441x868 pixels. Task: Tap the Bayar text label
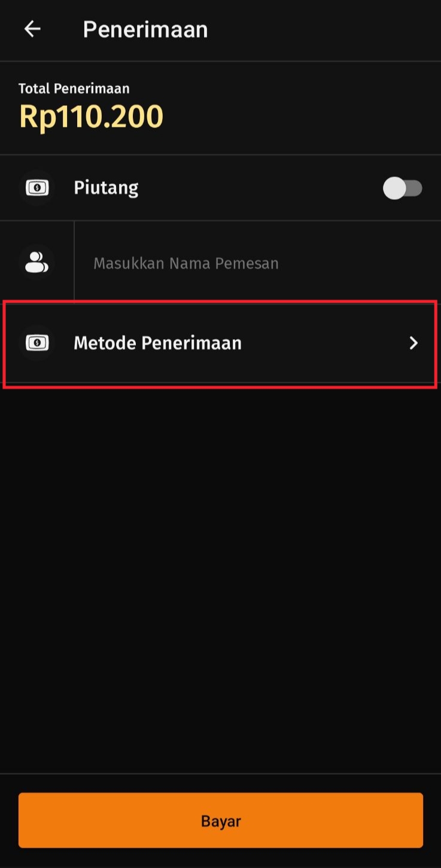[221, 821]
